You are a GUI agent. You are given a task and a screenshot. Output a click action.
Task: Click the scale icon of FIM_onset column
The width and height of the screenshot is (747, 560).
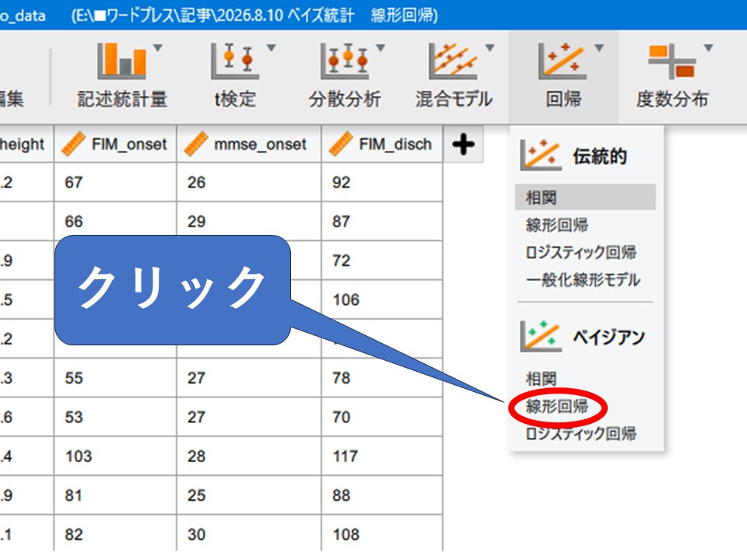[73, 144]
